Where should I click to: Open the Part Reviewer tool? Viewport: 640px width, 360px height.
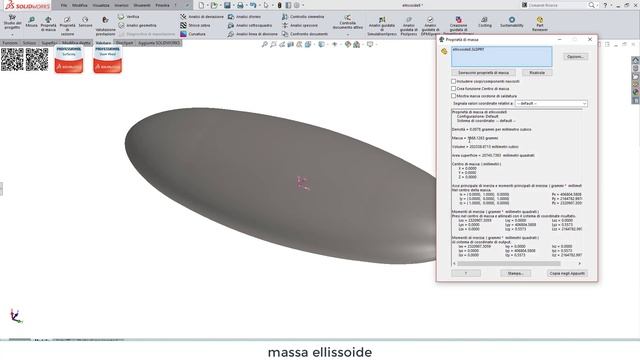tap(540, 24)
